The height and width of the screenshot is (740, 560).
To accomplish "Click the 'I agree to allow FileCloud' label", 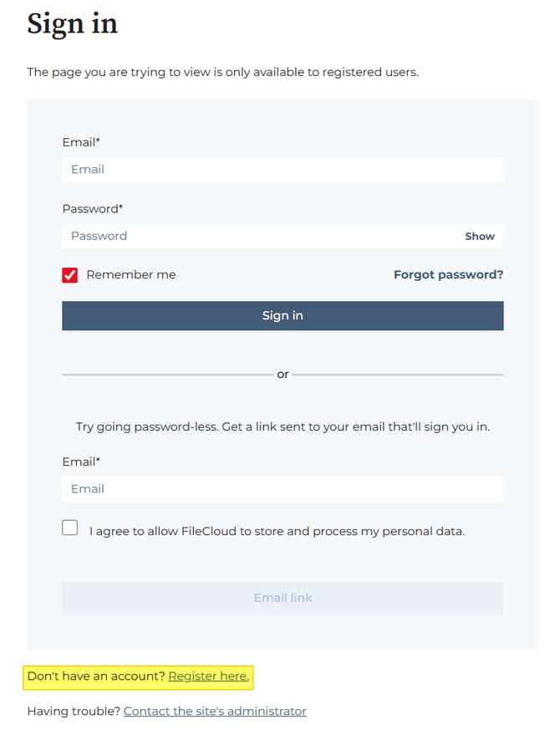I will click(277, 531).
